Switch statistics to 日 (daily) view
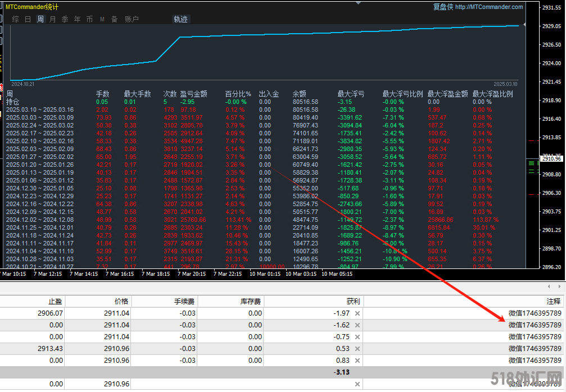Viewport: 566px width, 392px height. click(28, 19)
